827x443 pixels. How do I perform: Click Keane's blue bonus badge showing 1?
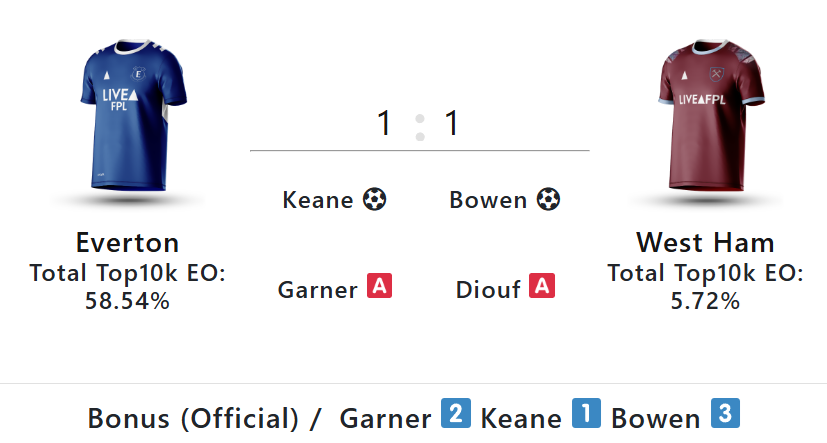pyautogui.click(x=585, y=413)
